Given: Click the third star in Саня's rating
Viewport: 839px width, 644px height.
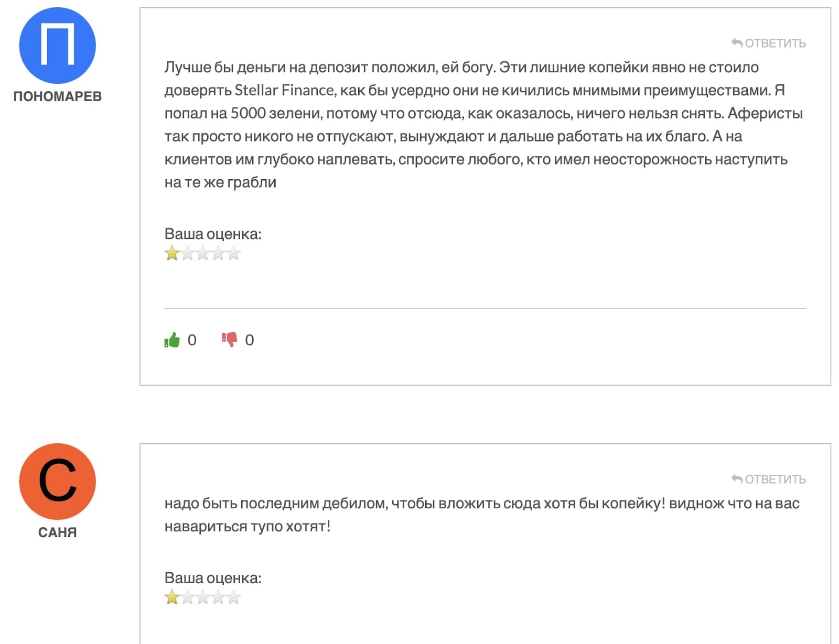Looking at the screenshot, I should tap(203, 597).
